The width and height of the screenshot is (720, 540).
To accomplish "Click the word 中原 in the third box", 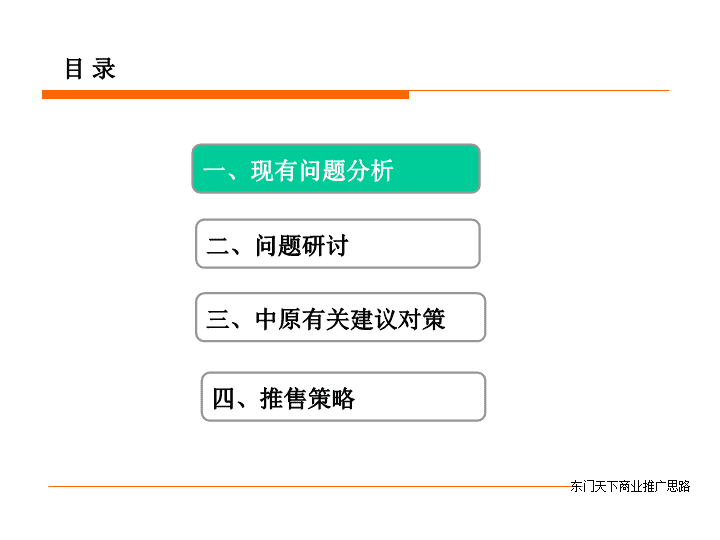I will (x=278, y=319).
